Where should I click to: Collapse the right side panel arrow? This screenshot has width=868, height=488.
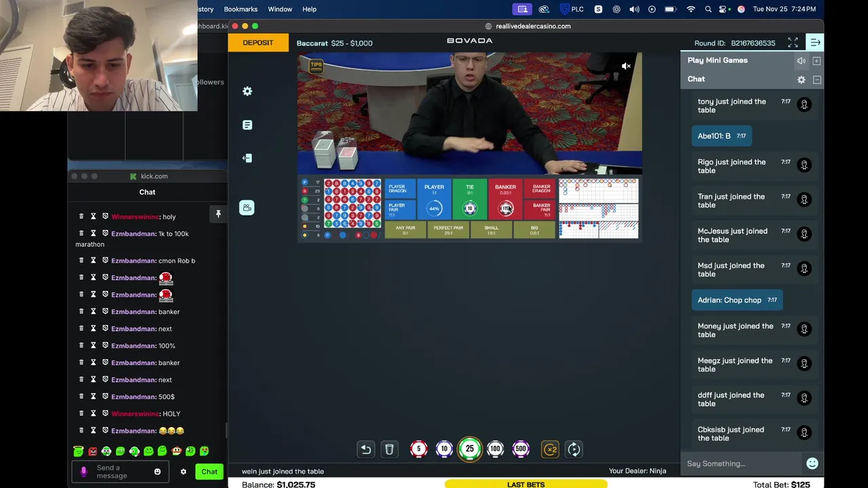pyautogui.click(x=815, y=43)
